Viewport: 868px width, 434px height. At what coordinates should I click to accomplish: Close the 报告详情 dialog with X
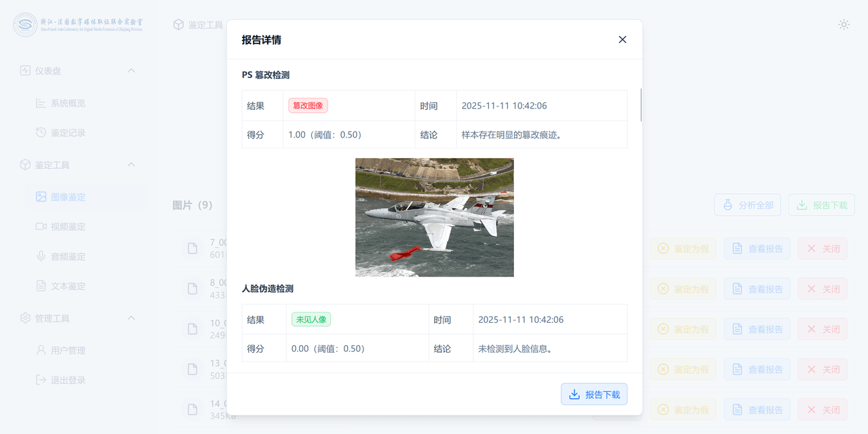pos(623,39)
